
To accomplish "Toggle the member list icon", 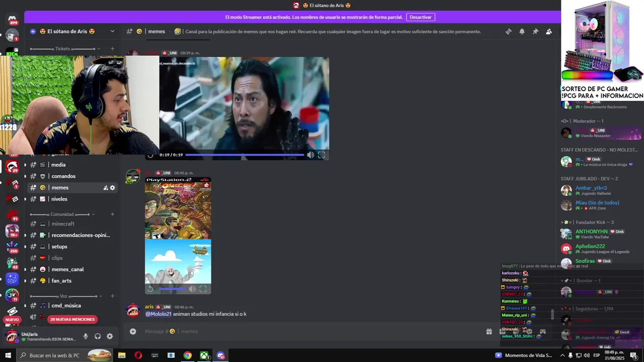I will point(549,31).
